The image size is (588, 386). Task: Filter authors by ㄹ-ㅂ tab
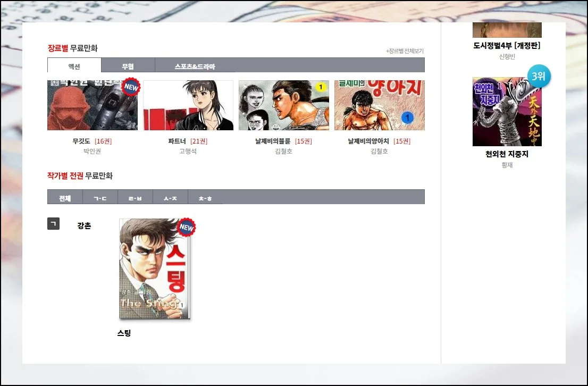[x=135, y=197]
